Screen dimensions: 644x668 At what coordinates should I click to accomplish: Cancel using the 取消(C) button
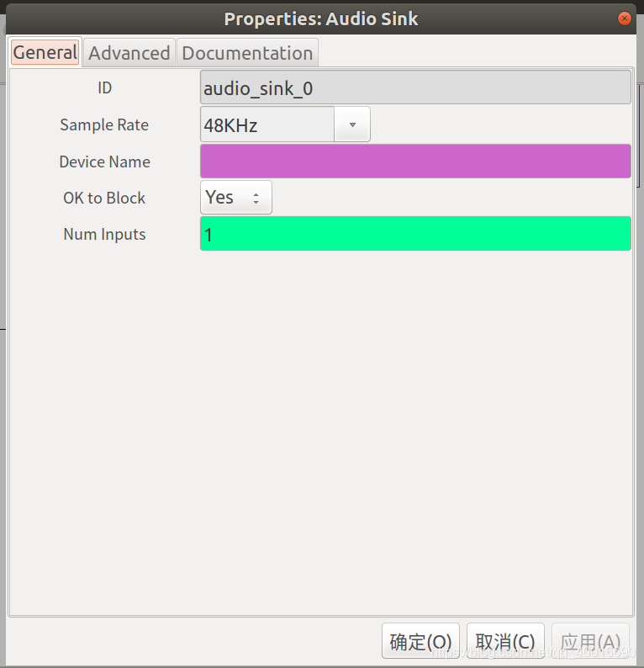click(505, 641)
